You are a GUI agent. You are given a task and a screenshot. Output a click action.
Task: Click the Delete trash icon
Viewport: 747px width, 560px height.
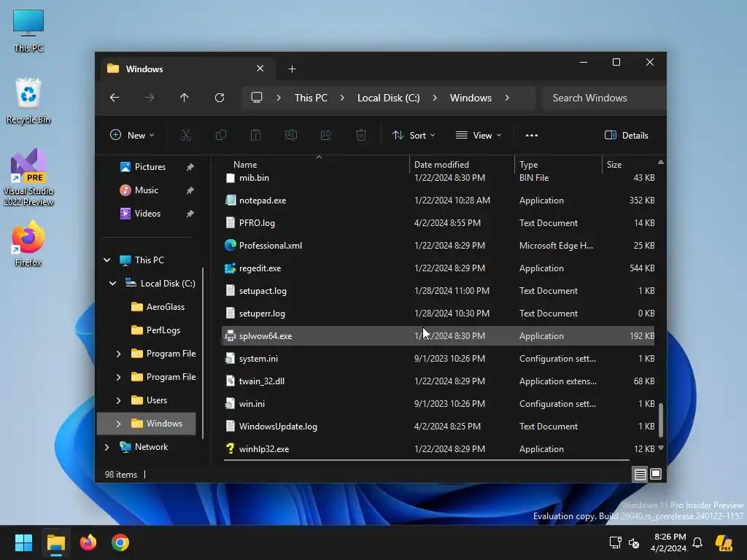coord(361,135)
